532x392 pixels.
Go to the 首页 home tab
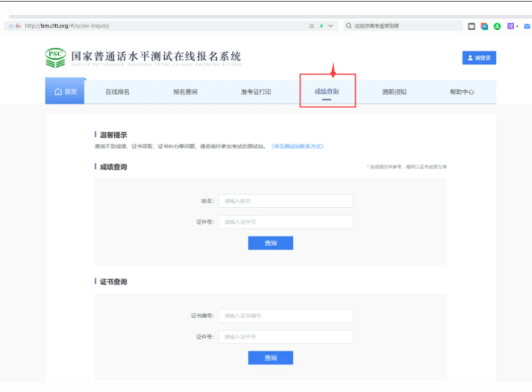coord(66,92)
